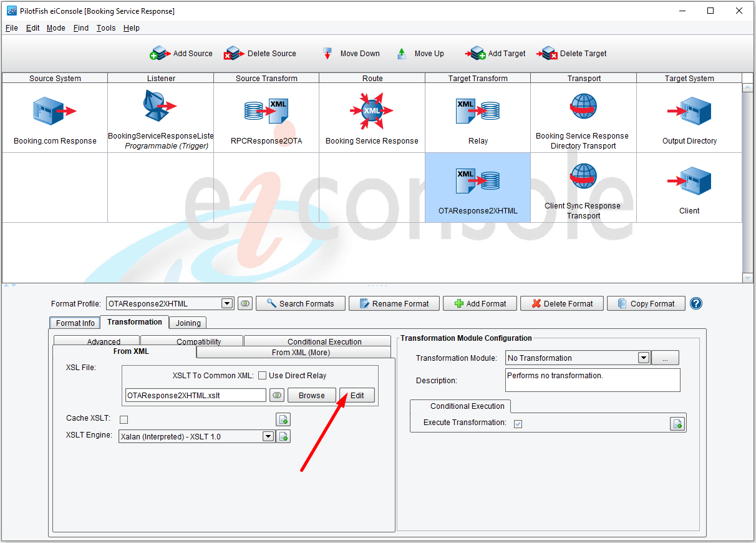Click the ellipsis button beside Transformation Module
The width and height of the screenshot is (756, 543).
(x=666, y=358)
